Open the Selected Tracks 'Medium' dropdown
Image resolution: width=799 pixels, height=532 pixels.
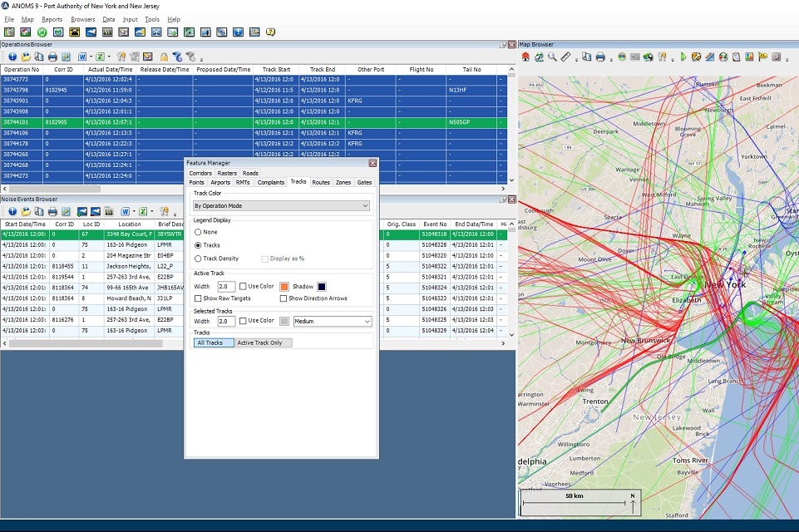333,322
